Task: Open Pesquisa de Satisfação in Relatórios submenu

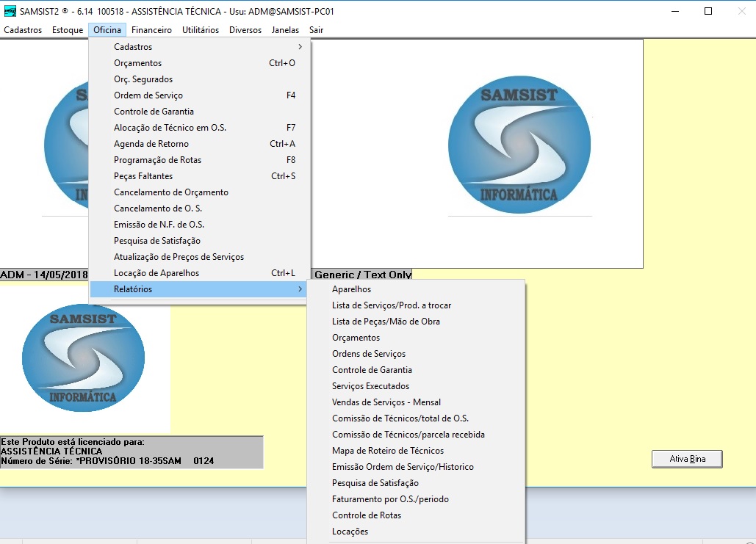Action: pyautogui.click(x=416, y=483)
